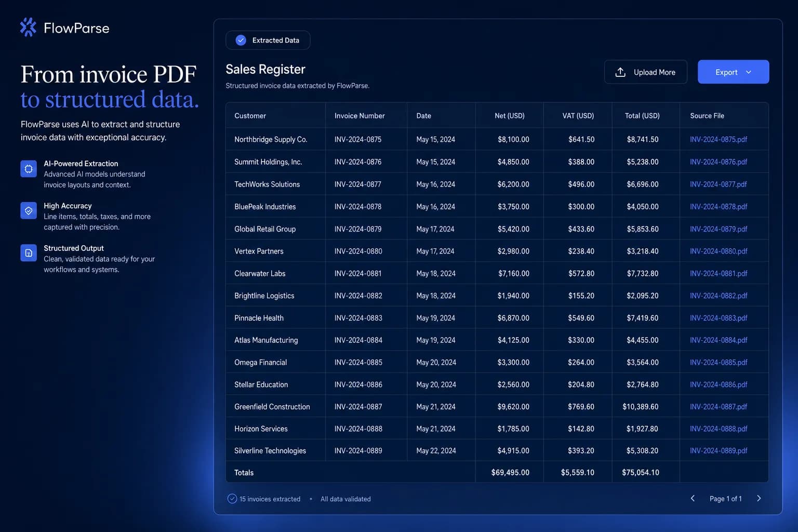Screen dimensions: 798x532
Task: Open source file INV-2024-0876.pdf
Action: pyautogui.click(x=719, y=162)
